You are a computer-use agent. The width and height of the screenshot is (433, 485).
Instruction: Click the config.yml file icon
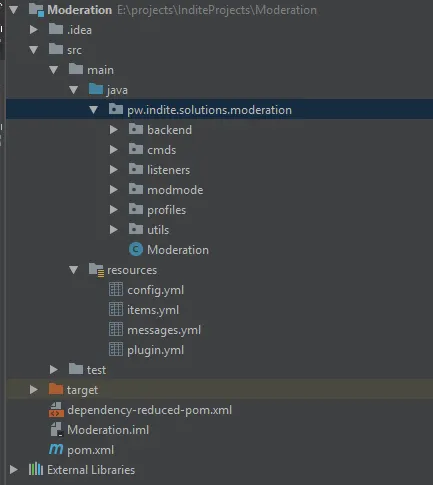pyautogui.click(x=116, y=289)
